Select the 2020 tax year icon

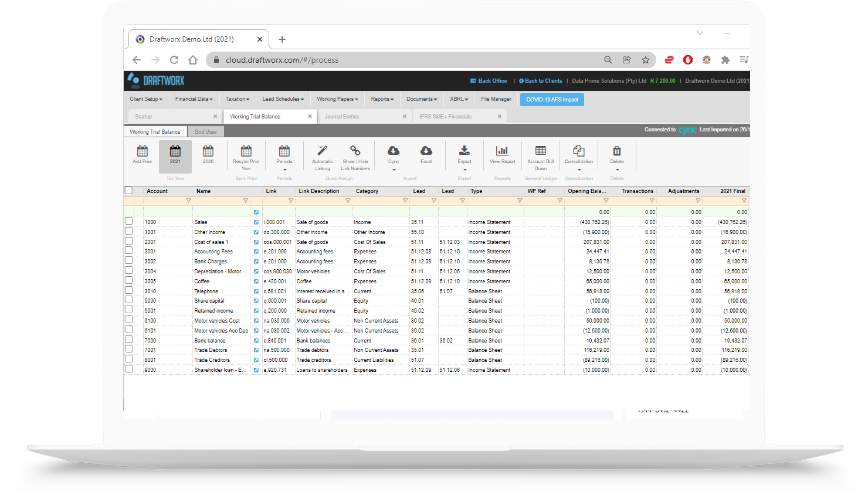point(208,151)
